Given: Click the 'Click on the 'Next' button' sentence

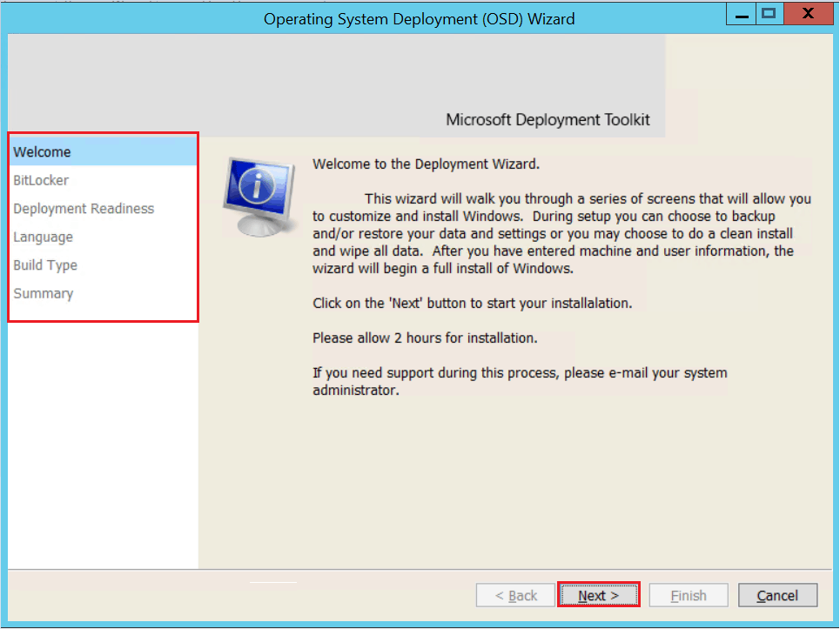Looking at the screenshot, I should point(473,303).
